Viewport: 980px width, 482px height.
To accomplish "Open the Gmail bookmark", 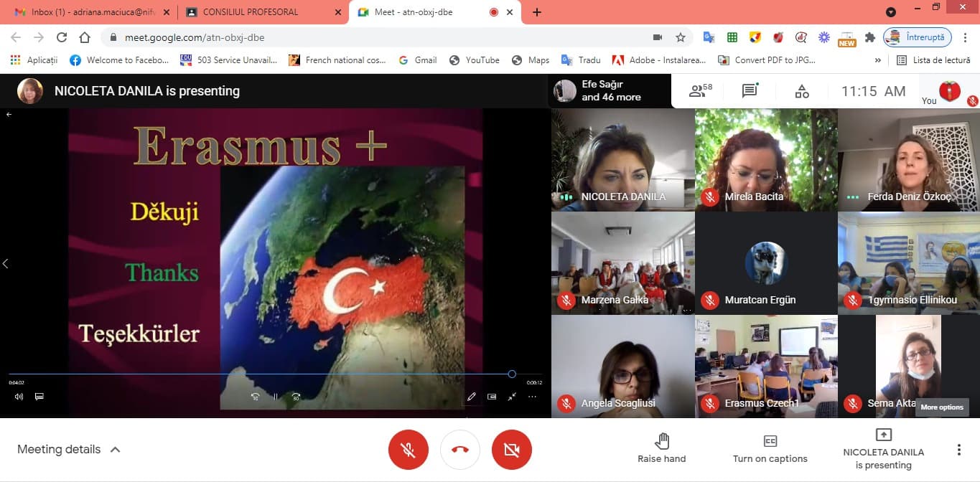I will click(418, 60).
